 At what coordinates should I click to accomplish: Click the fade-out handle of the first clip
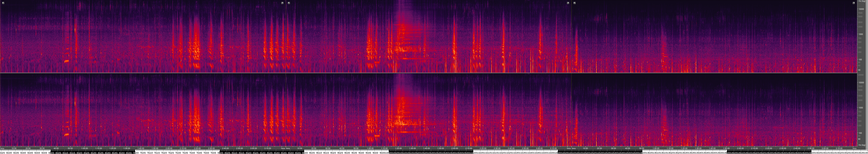(x=282, y=3)
